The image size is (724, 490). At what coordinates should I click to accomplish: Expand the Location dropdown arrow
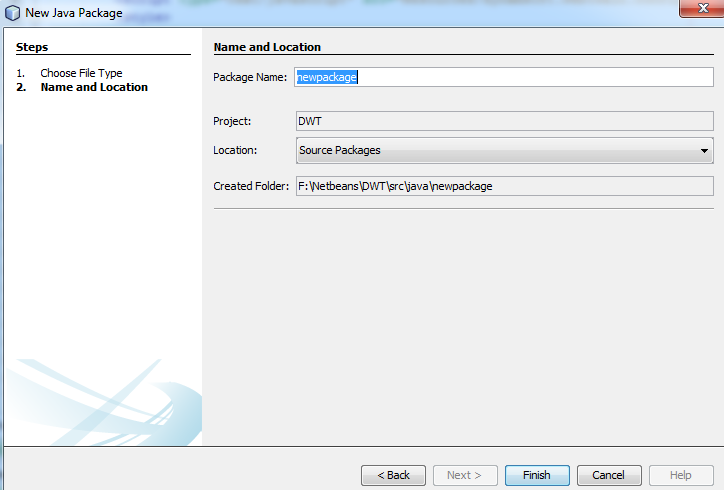click(x=704, y=151)
